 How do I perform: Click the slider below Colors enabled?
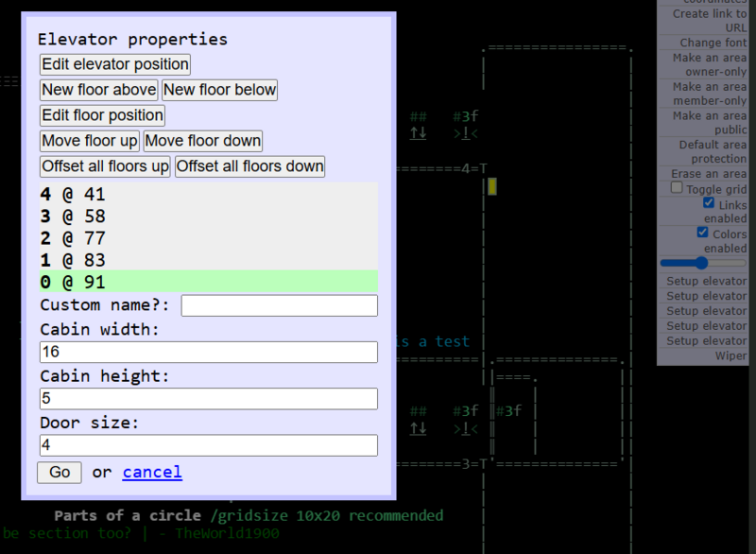pyautogui.click(x=699, y=263)
